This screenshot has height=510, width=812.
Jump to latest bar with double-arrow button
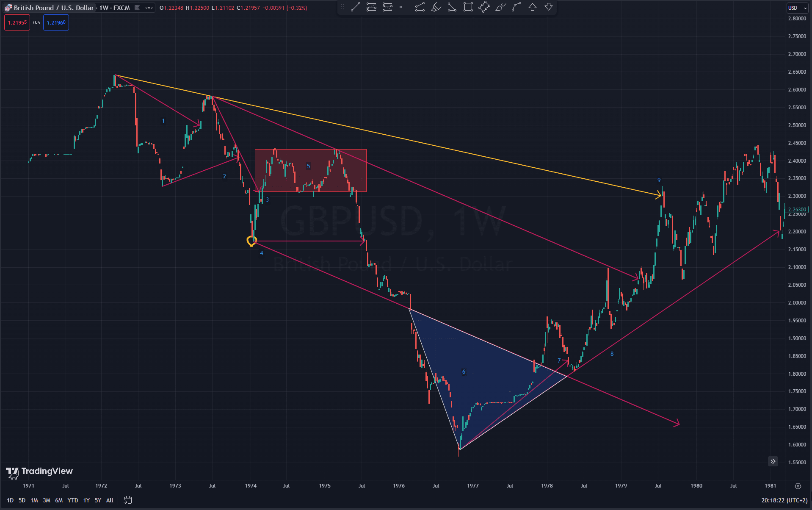[x=773, y=461]
